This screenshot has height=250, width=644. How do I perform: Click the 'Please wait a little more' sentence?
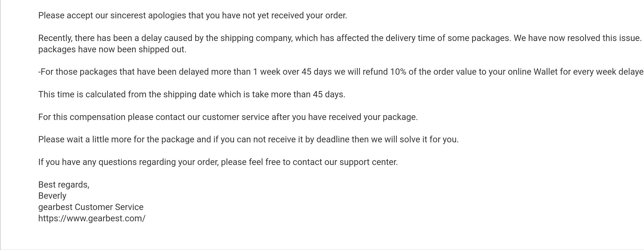249,140
